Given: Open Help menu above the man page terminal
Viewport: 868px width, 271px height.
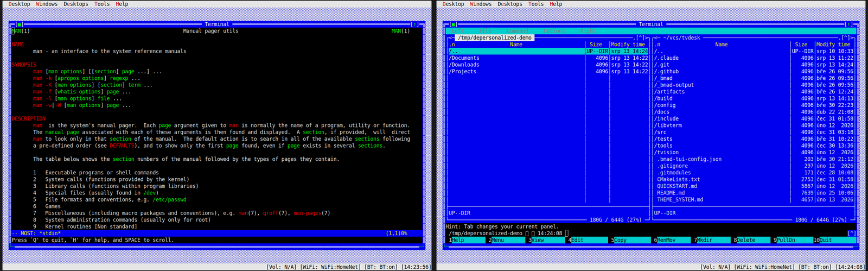Looking at the screenshot, I should point(122,4).
